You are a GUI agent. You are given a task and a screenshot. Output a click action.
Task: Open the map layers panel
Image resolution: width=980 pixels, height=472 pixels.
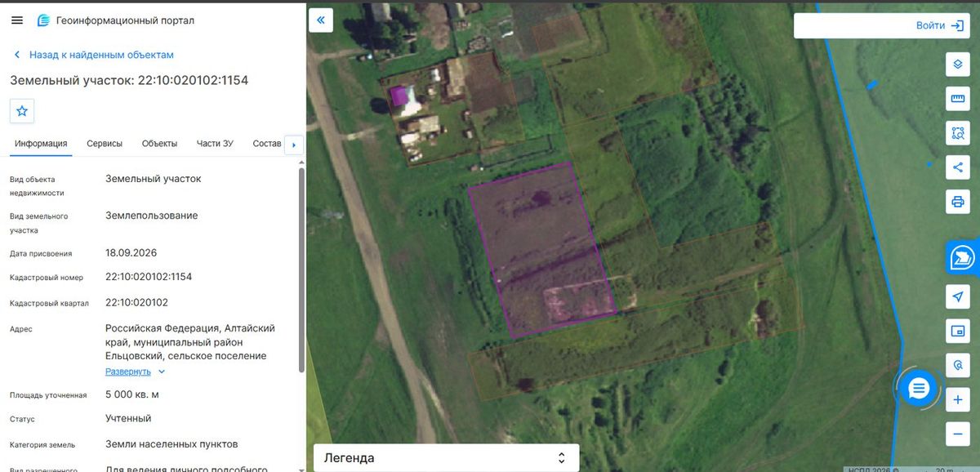pos(958,64)
